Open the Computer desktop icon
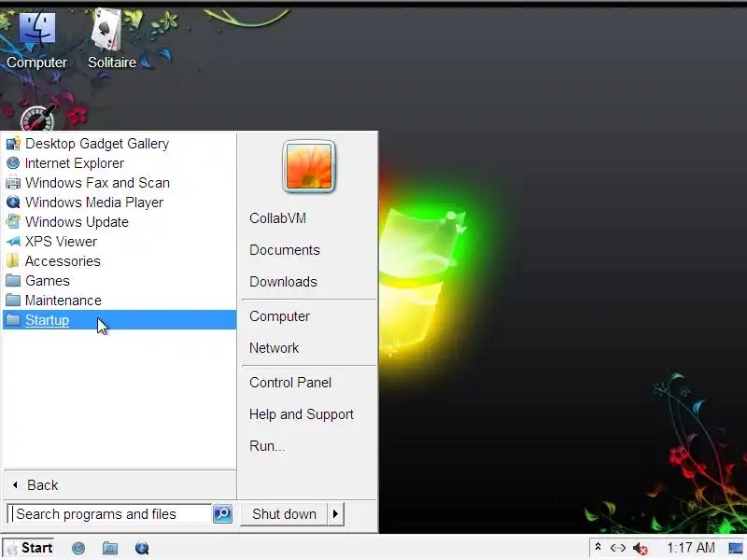The width and height of the screenshot is (747, 560). pyautogui.click(x=36, y=40)
